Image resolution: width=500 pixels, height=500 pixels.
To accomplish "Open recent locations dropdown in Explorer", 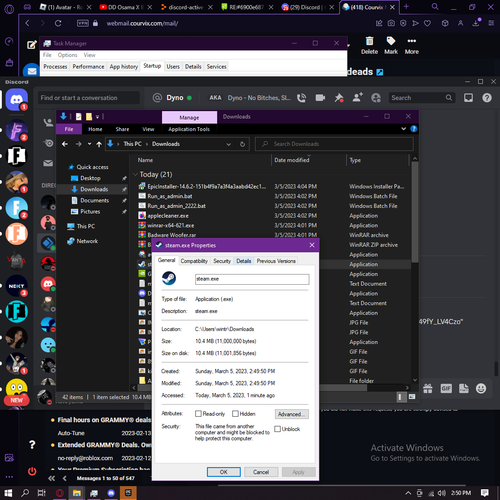I will click(x=89, y=144).
